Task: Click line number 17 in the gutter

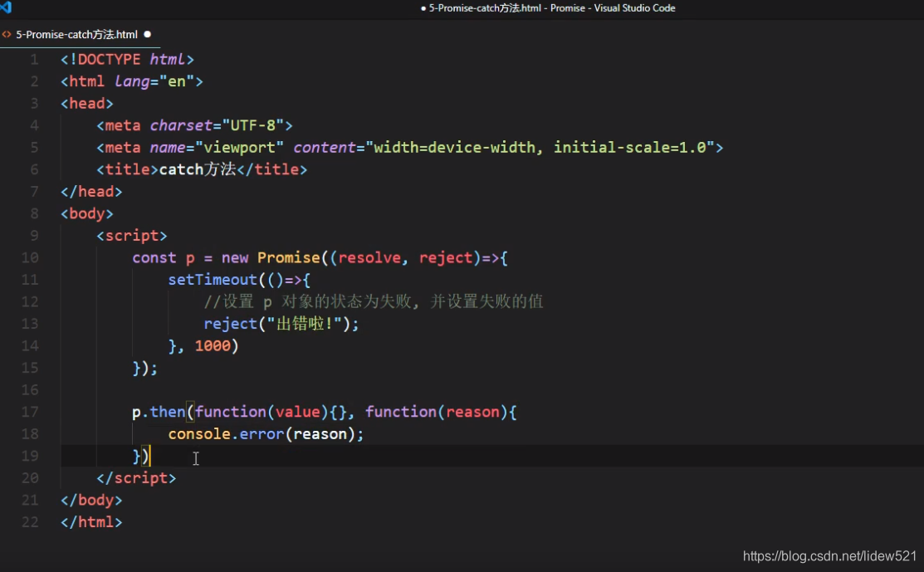Action: pos(30,412)
